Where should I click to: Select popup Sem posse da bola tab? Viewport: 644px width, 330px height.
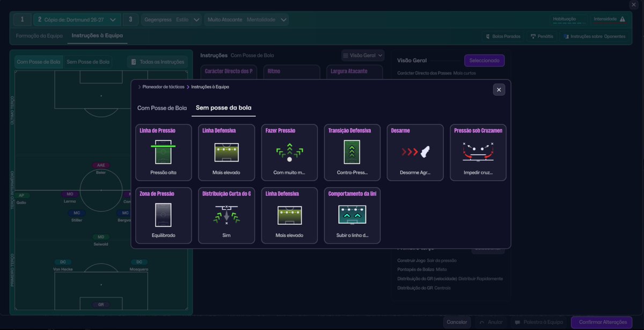click(224, 108)
